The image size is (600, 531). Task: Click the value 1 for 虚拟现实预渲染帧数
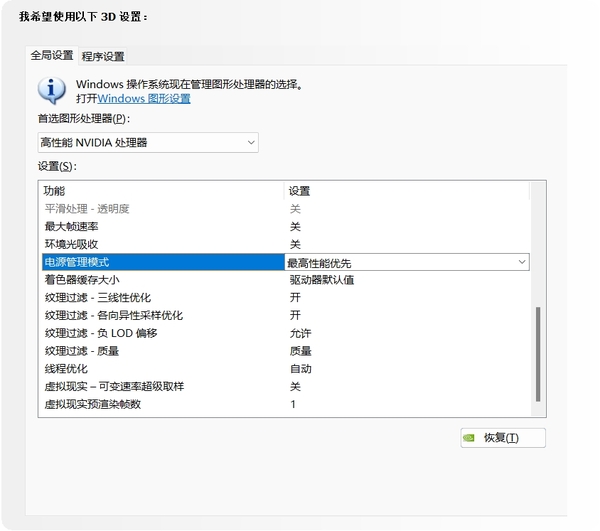(293, 404)
